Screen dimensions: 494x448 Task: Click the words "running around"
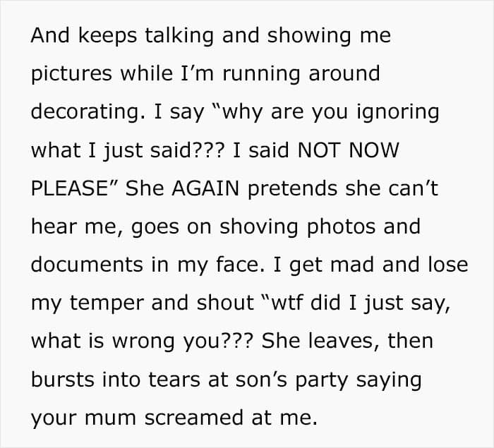pos(301,74)
